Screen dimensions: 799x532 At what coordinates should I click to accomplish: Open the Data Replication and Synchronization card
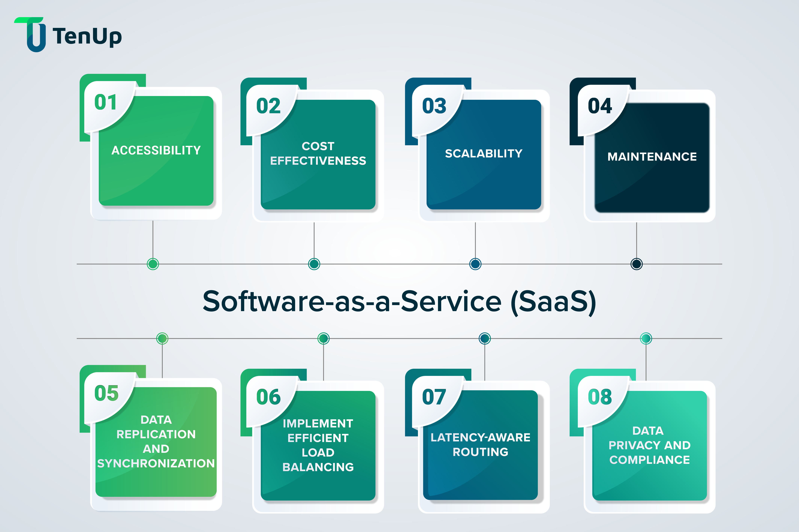tap(156, 442)
